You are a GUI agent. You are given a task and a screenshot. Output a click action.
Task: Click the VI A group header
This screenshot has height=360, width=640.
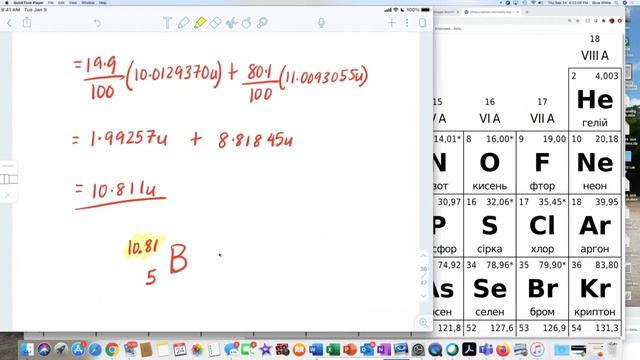489,118
